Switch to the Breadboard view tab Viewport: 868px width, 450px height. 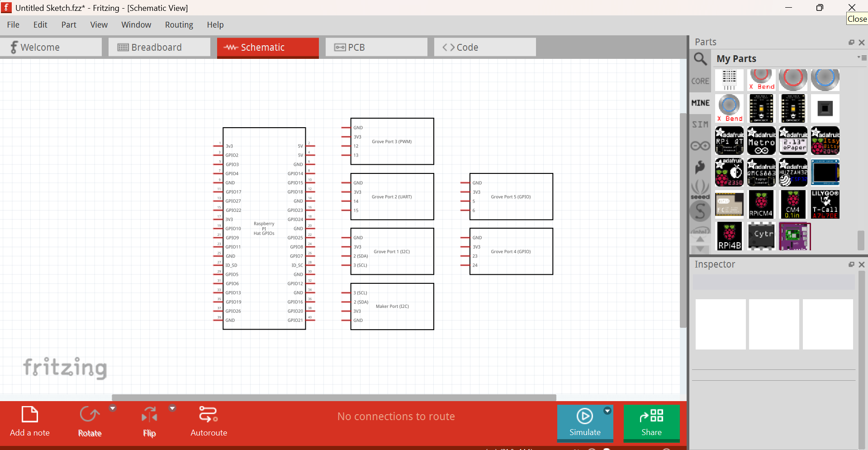click(x=159, y=48)
